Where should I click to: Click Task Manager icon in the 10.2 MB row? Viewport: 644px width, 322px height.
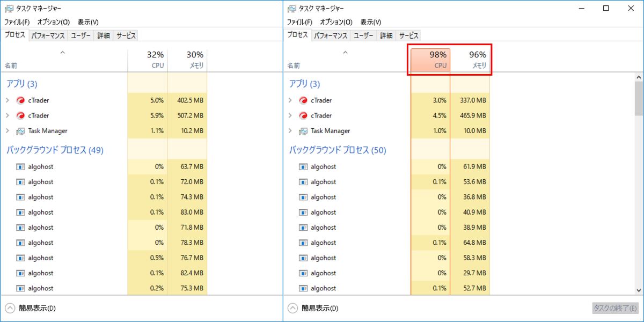pyautogui.click(x=20, y=131)
